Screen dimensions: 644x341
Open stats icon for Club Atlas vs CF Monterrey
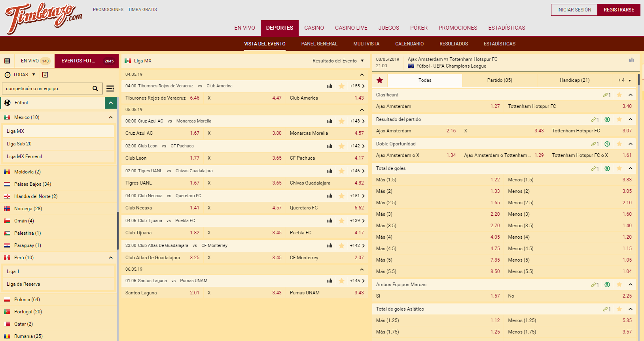tap(330, 246)
